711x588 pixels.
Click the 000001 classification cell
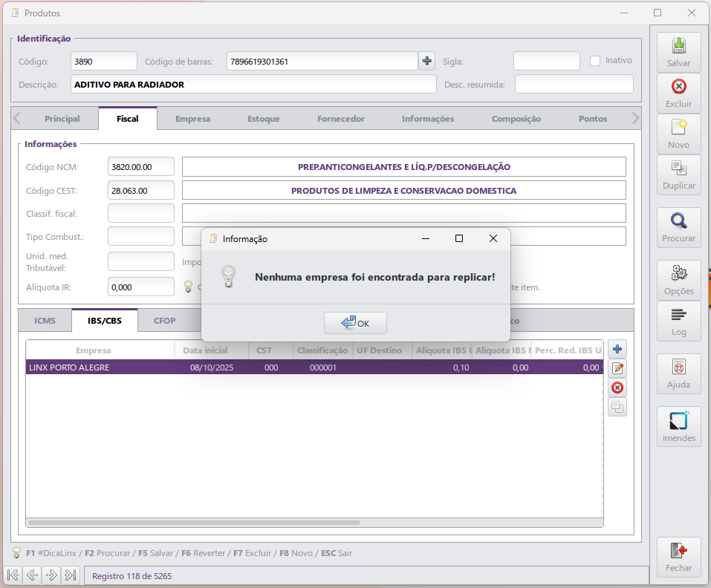point(323,367)
